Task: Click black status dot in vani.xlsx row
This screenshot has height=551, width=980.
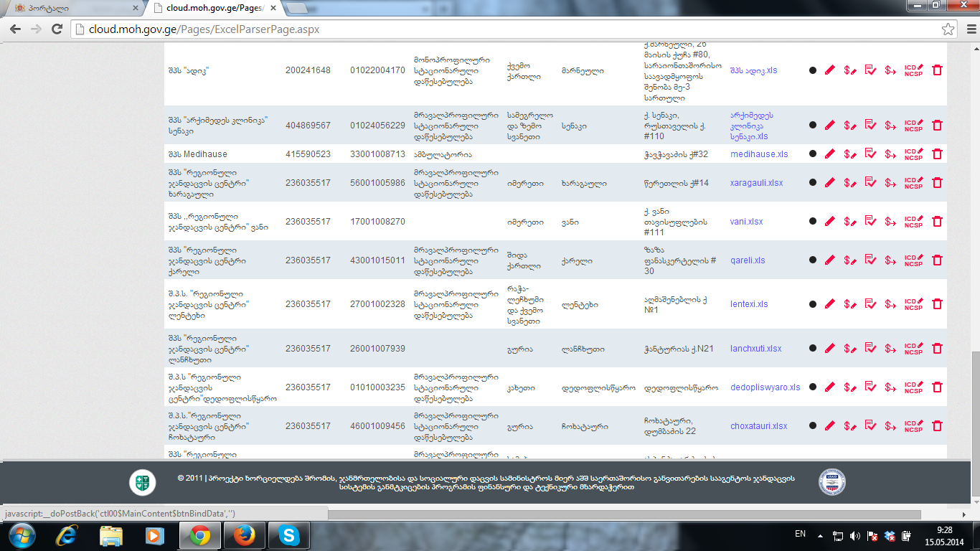Action: pyautogui.click(x=813, y=222)
